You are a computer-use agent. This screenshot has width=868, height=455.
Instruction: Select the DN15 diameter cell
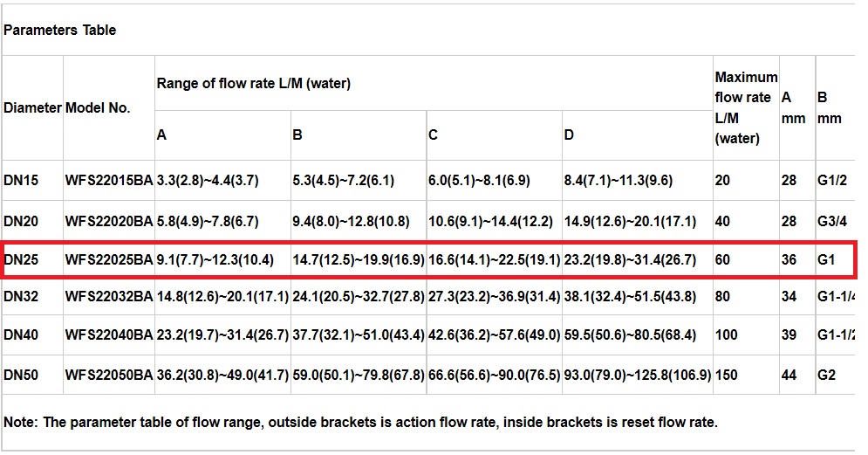click(21, 181)
